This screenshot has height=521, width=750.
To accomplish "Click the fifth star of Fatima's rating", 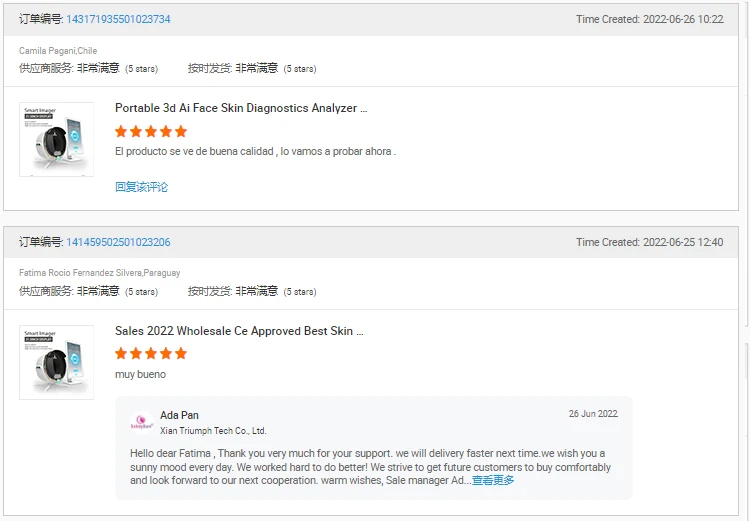I will tap(181, 354).
